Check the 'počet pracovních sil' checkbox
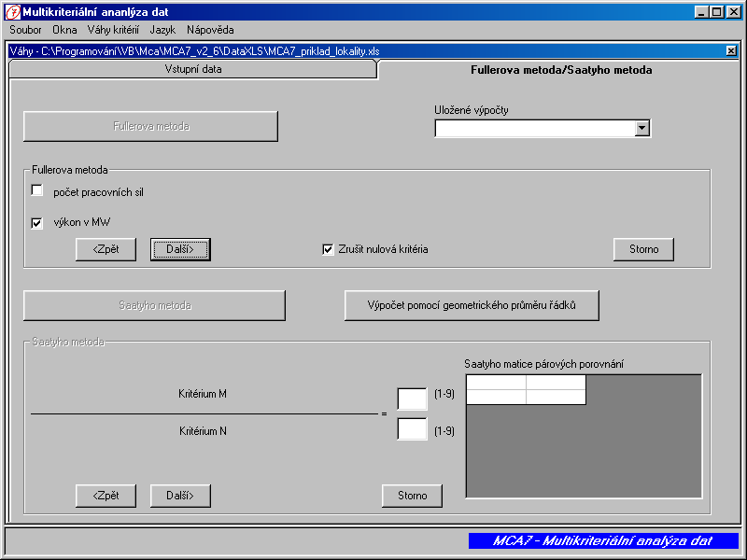This screenshot has height=560, width=747. (x=37, y=191)
